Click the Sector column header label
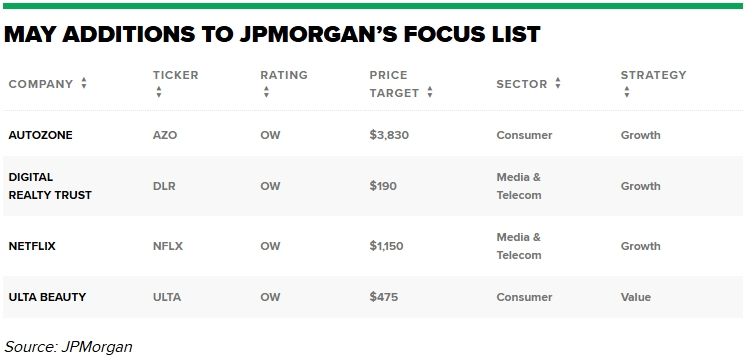744x364 pixels. pyautogui.click(x=521, y=84)
